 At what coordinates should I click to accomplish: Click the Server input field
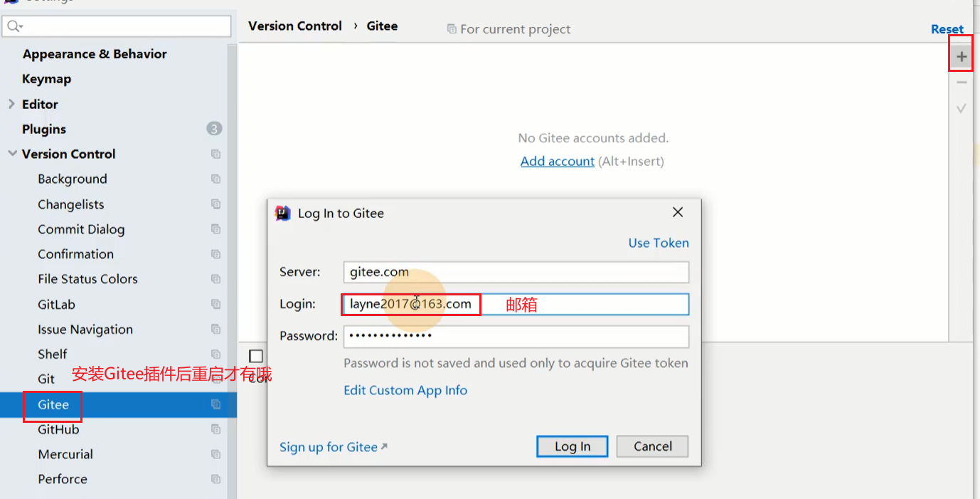[x=516, y=272]
